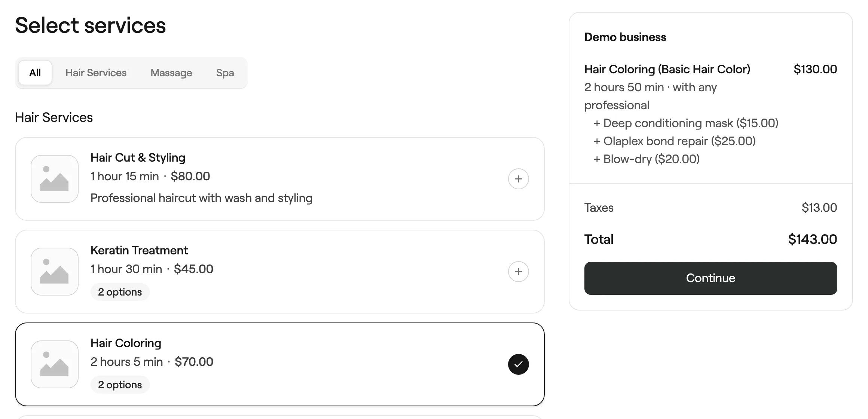Switch to the All tab
The image size is (868, 419).
coord(35,73)
